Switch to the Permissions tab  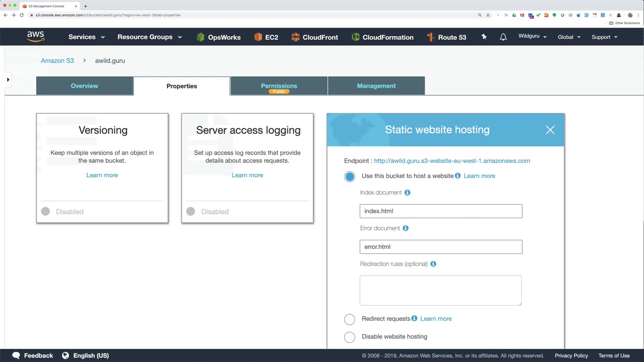coord(279,86)
